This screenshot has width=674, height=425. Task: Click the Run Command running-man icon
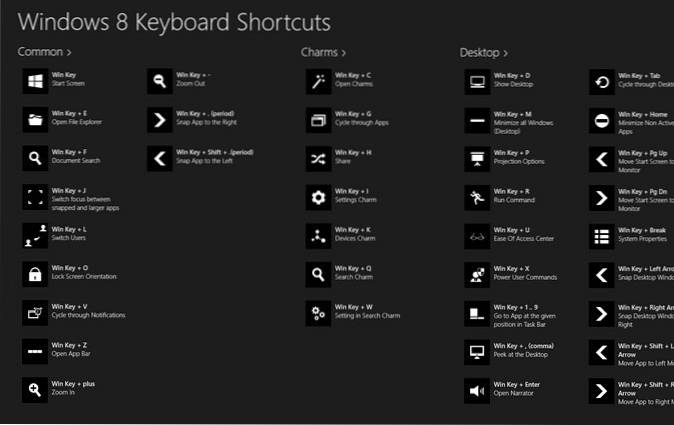point(477,197)
